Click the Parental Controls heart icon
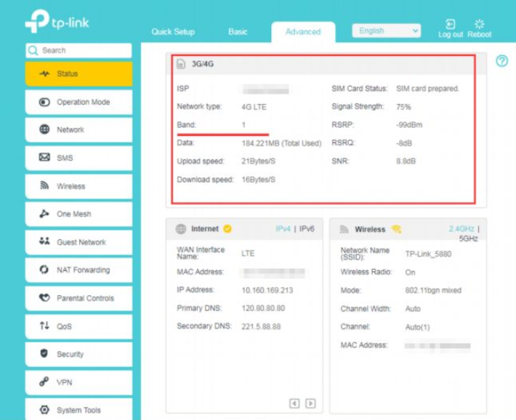The width and height of the screenshot is (516, 420). click(x=44, y=297)
